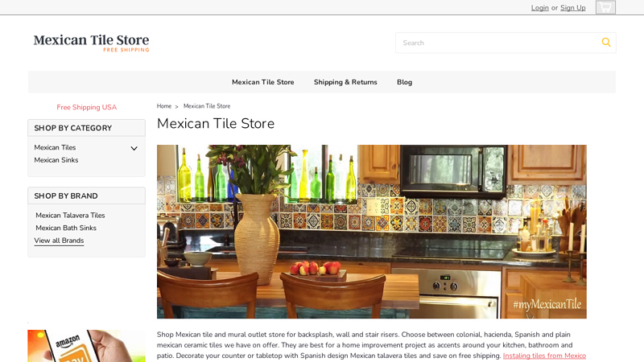Select Mexican Talavera Tiles brand

coord(70,215)
